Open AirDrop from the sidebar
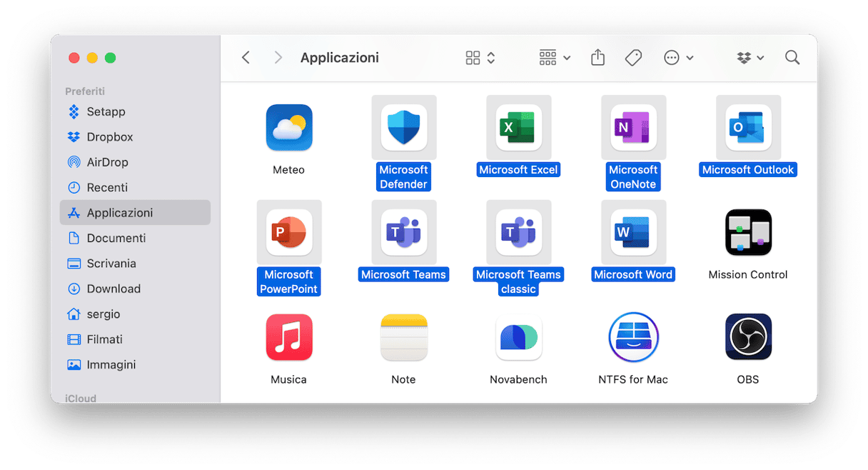This screenshot has width=868, height=470. [x=107, y=162]
